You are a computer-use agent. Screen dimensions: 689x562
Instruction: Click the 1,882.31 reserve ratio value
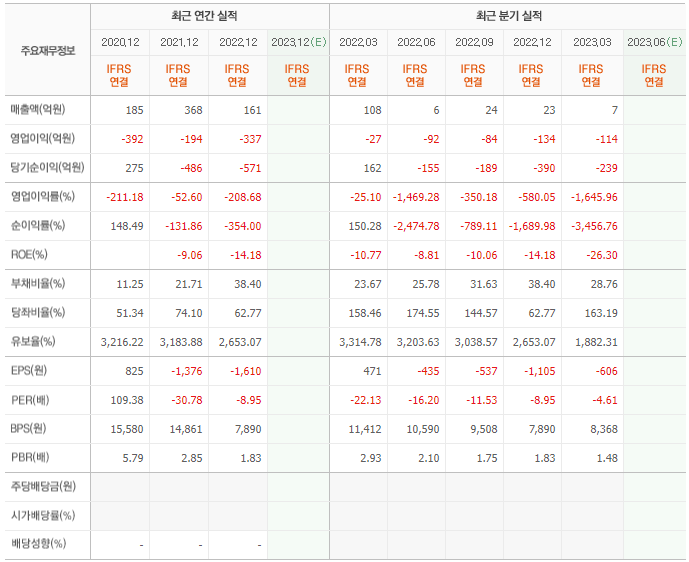click(x=596, y=342)
